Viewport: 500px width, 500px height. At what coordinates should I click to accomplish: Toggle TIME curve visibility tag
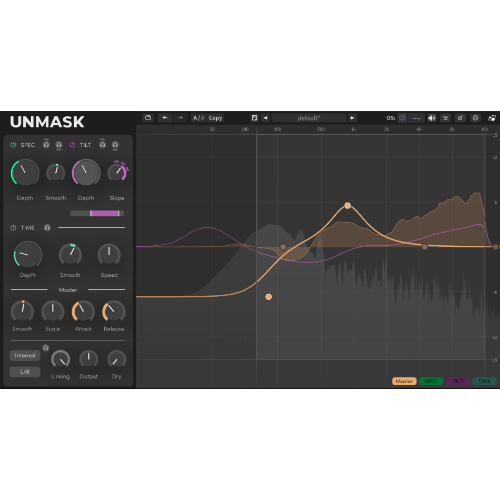coord(484,381)
